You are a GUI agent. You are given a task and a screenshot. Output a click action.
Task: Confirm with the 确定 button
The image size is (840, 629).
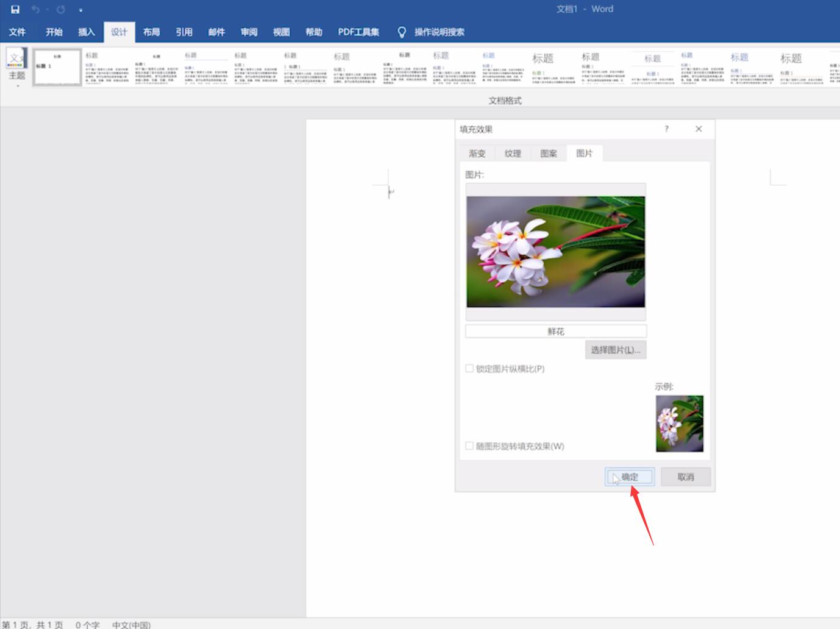point(630,477)
